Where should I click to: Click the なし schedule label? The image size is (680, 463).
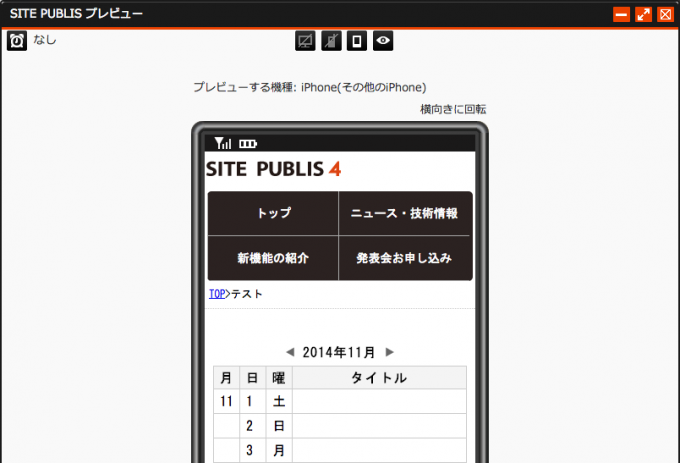[x=45, y=40]
